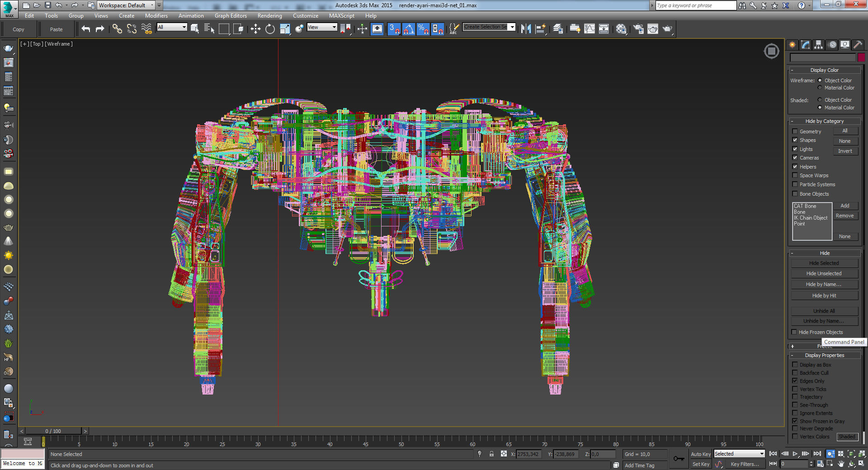
Task: Click the Selection Lock toggle icon
Action: (491, 454)
